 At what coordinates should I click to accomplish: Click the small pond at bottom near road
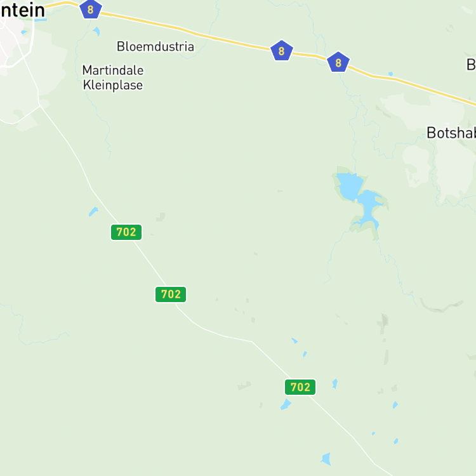pyautogui.click(x=326, y=459)
